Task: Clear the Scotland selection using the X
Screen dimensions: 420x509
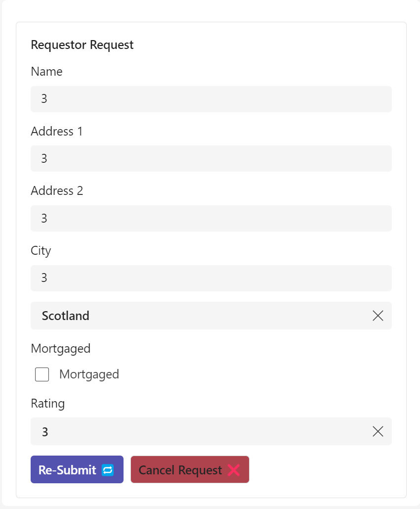Action: coord(378,316)
